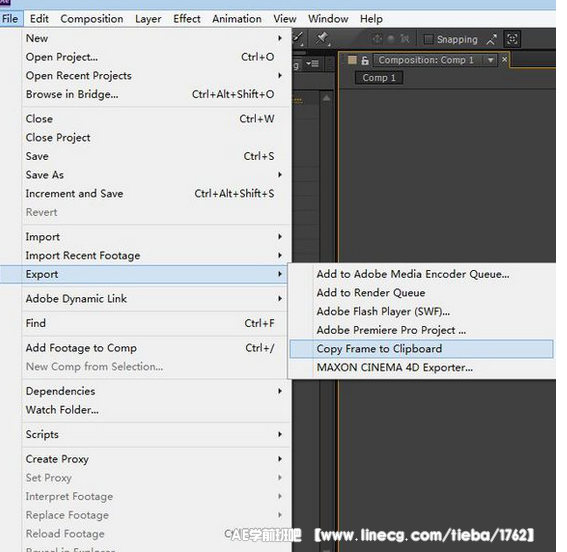The width and height of the screenshot is (567, 552).
Task: Click Add to Render Queue
Action: coord(422,293)
